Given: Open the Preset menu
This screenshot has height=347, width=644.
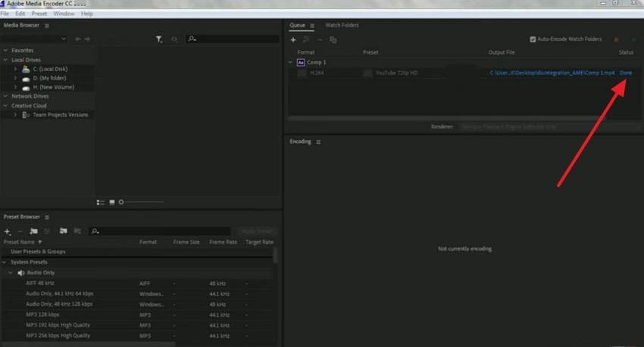Looking at the screenshot, I should (x=39, y=14).
